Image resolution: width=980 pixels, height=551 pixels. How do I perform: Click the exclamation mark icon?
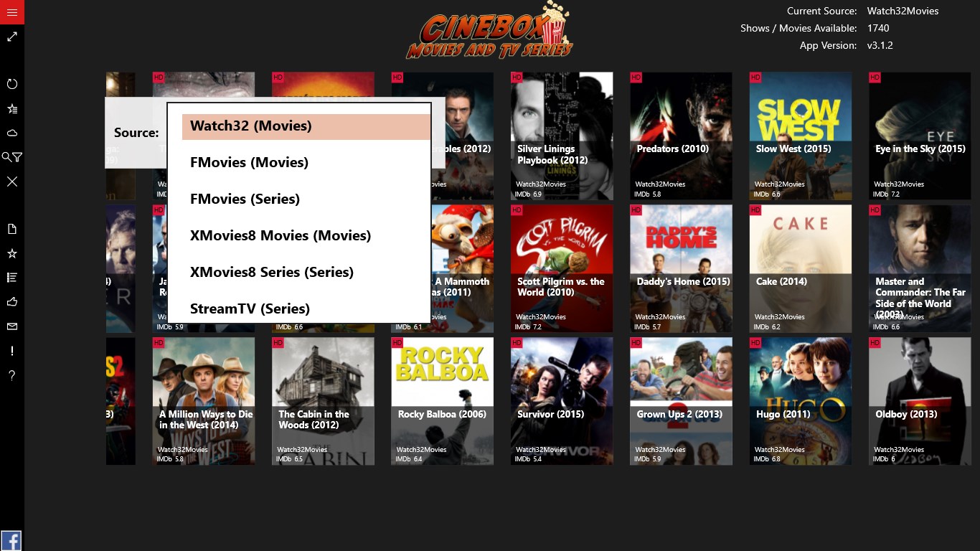tap(12, 351)
